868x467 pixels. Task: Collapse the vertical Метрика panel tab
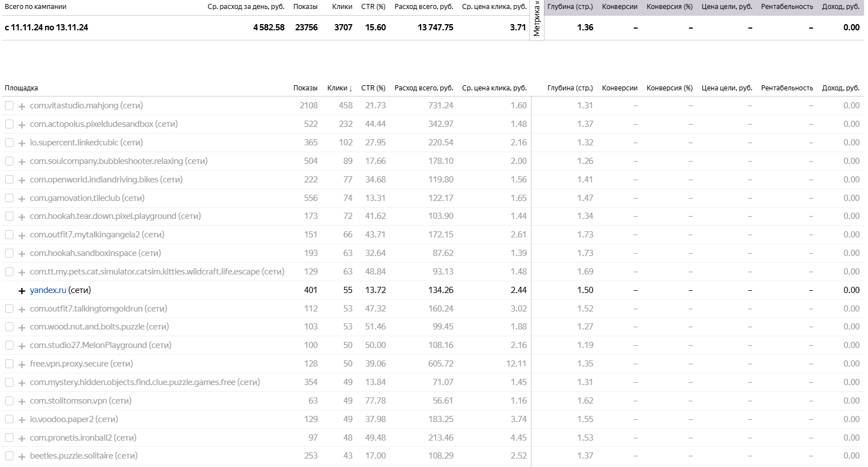pyautogui.click(x=537, y=20)
